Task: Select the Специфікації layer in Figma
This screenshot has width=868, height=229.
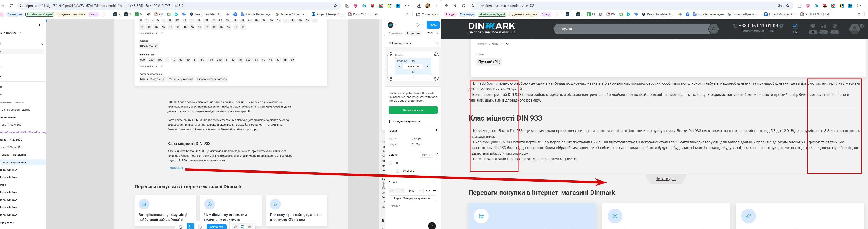Action: pos(8,117)
